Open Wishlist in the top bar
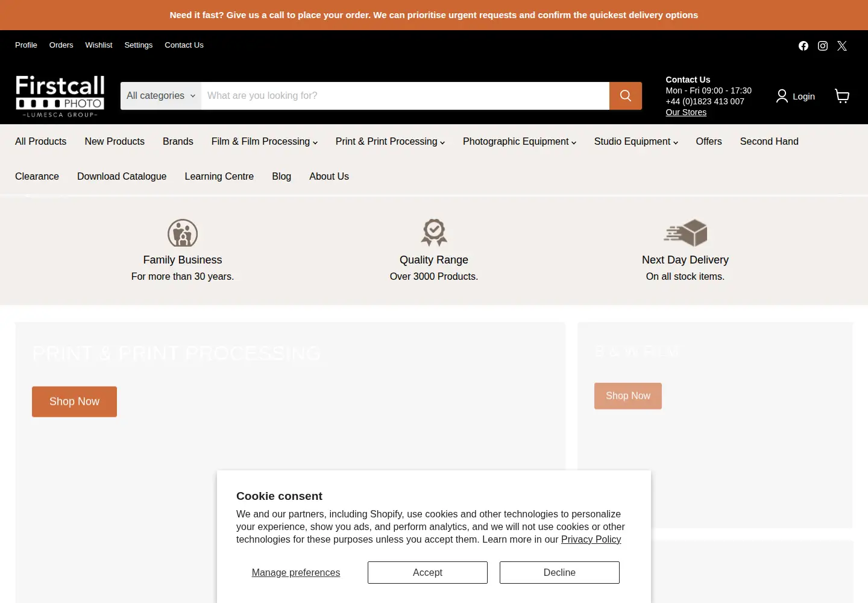Viewport: 868px width, 603px height. click(x=99, y=45)
